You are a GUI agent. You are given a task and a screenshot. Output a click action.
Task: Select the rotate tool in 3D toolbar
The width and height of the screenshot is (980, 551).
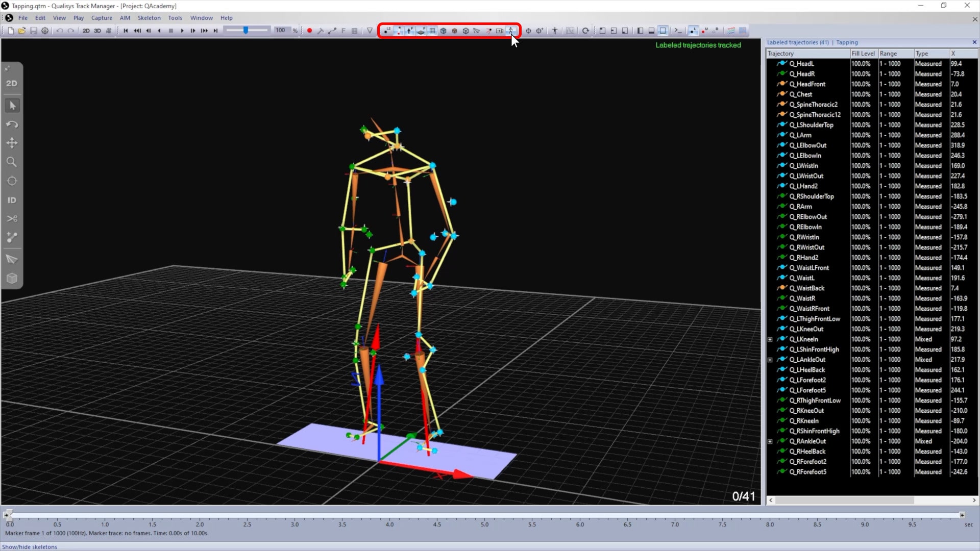click(12, 124)
